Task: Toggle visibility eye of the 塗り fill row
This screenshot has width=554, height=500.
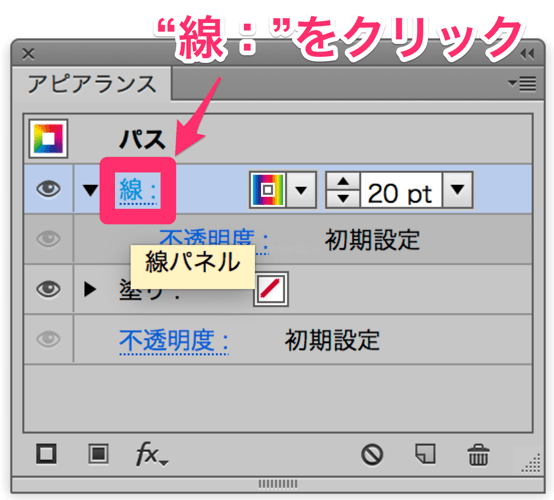Action: [x=48, y=289]
